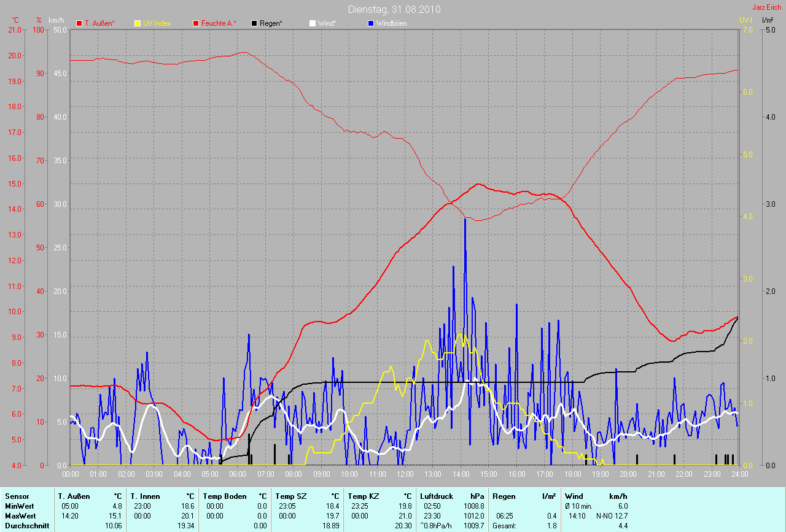
Task: Click the Luftdruck column header in table
Action: pos(435,496)
